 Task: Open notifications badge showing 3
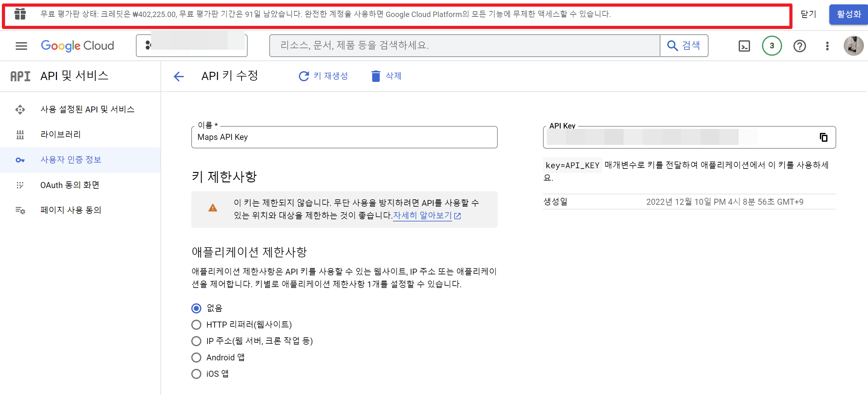pyautogui.click(x=772, y=46)
